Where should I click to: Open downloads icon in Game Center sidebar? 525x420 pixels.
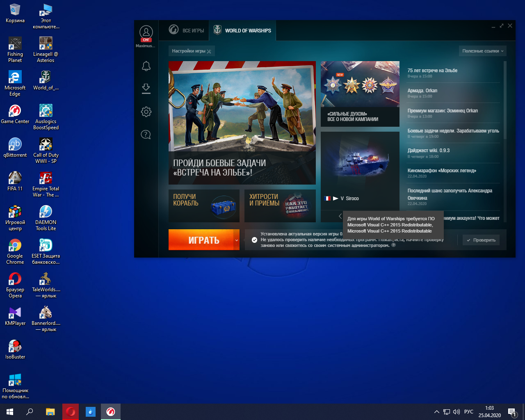(x=146, y=89)
